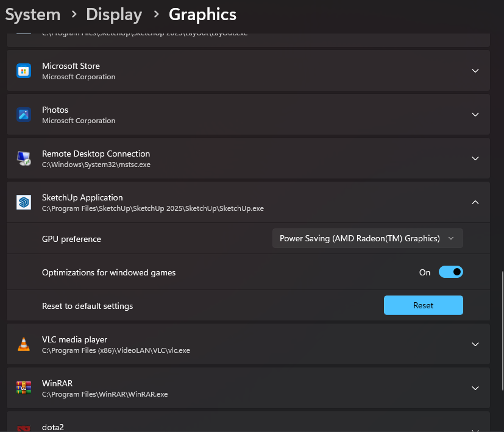
Task: Click Microsoft Corporation under Photos
Action: 79,121
